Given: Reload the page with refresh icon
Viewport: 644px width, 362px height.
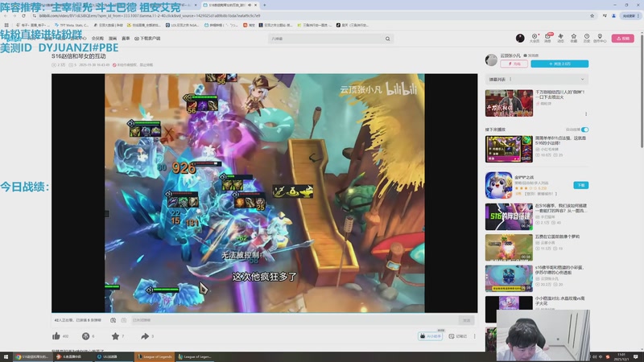Looking at the screenshot, I should pos(23,15).
